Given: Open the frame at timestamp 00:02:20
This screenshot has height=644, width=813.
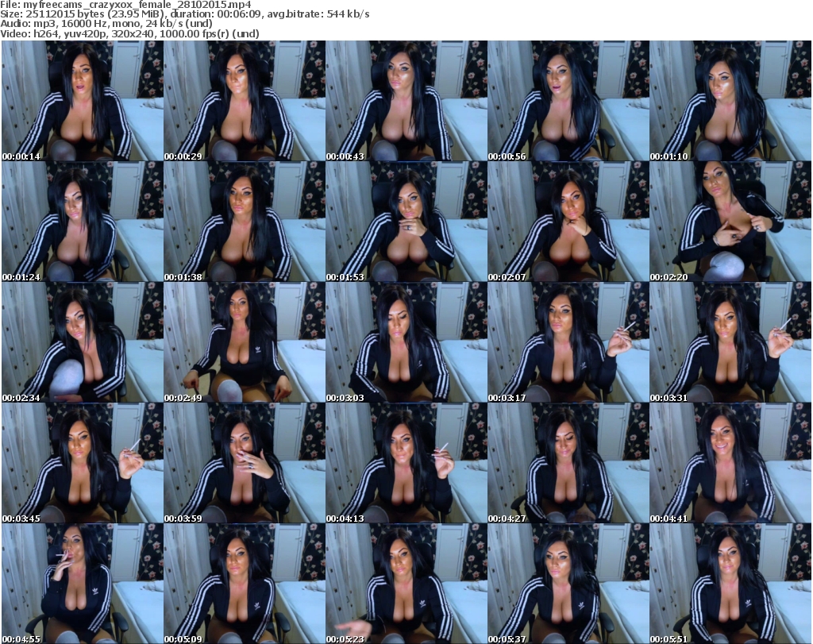Looking at the screenshot, I should pos(730,222).
